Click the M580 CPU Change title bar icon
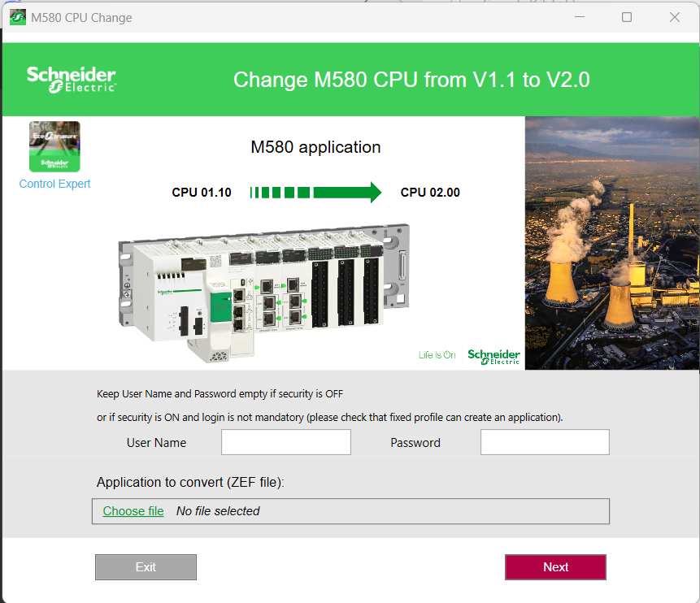The image size is (700, 603). click(x=18, y=17)
